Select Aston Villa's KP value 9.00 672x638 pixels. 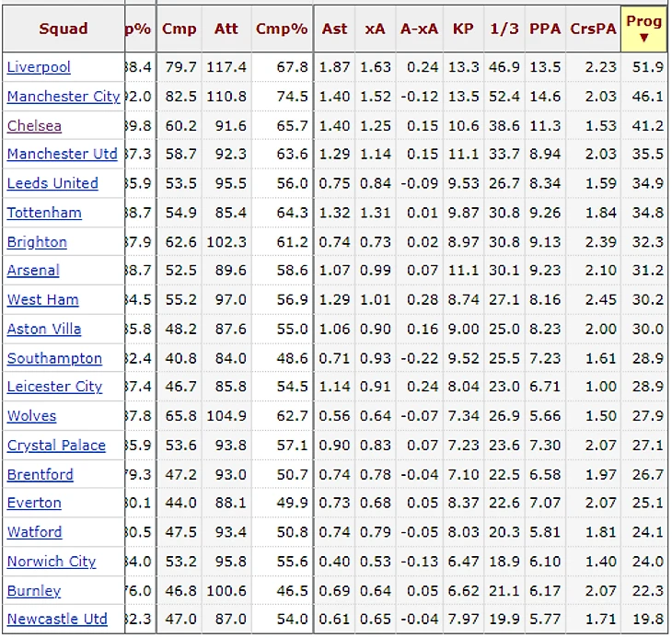tap(463, 329)
